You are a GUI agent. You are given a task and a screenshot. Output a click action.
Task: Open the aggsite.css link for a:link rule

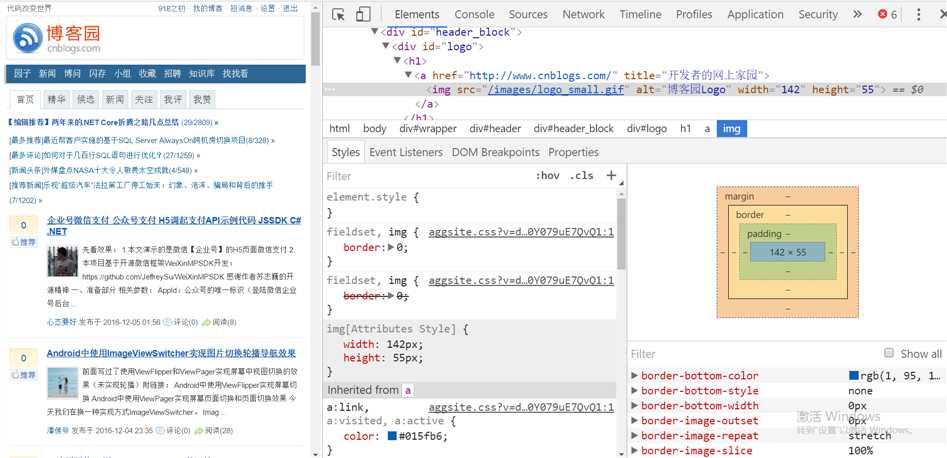pyautogui.click(x=521, y=408)
